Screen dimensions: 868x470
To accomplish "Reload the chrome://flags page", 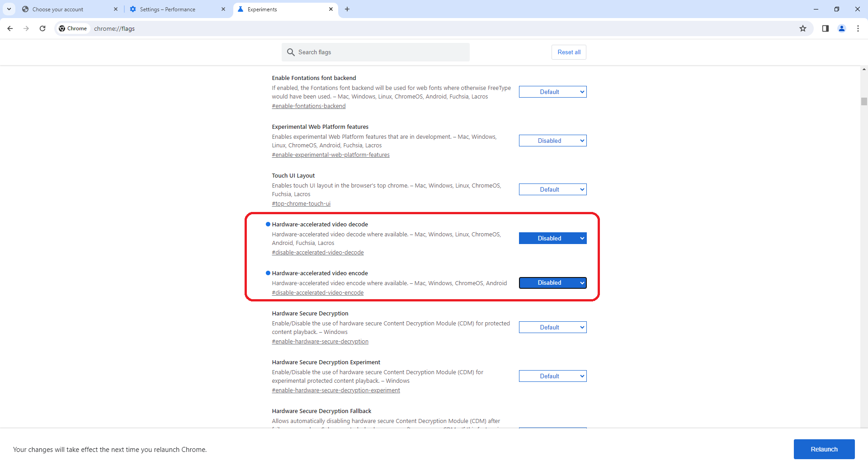I will [42, 28].
